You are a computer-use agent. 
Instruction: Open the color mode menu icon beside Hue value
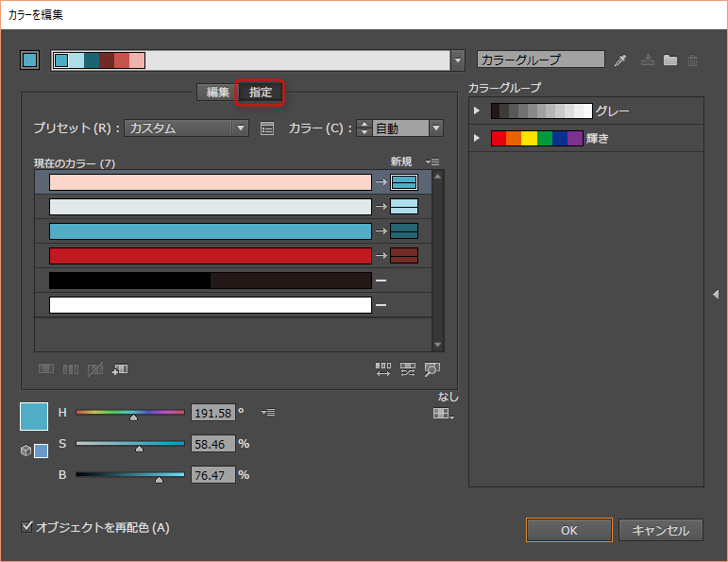[x=268, y=413]
